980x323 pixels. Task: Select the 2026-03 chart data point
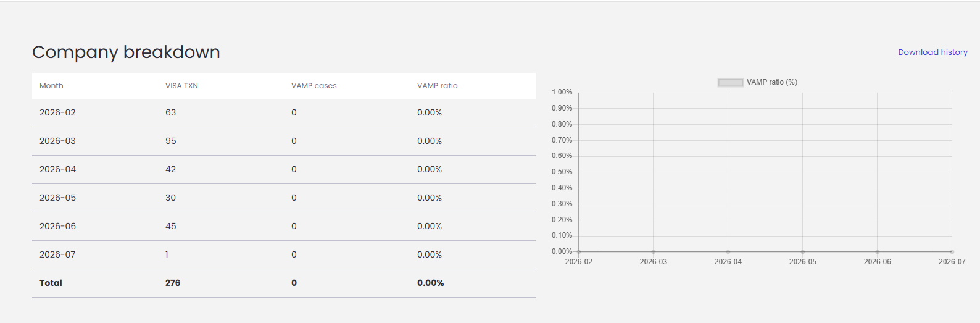[654, 251]
